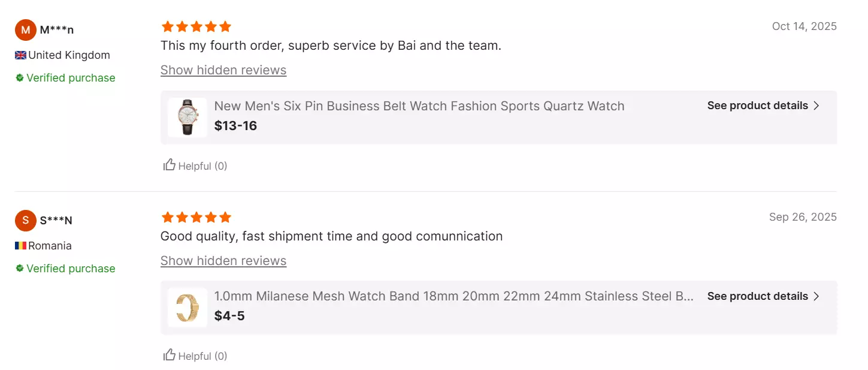Click 1.0mm Milanese Mesh Watch Band title
This screenshot has height=370, width=868.
click(453, 296)
